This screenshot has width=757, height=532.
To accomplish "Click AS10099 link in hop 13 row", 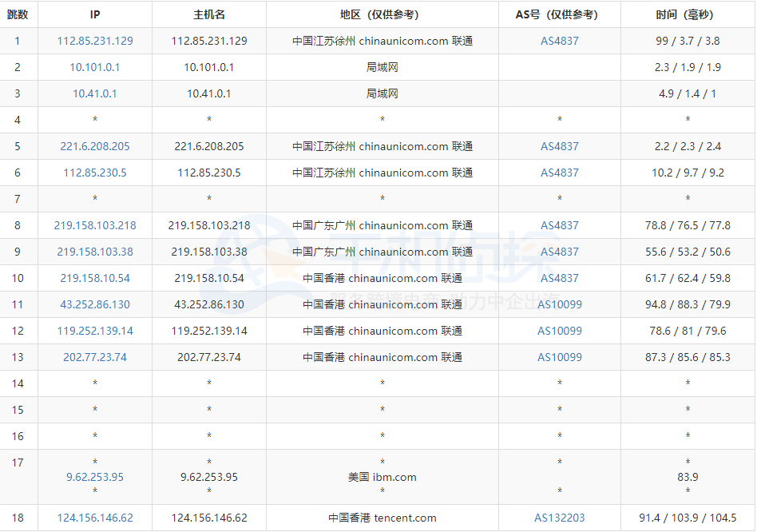I will click(559, 357).
